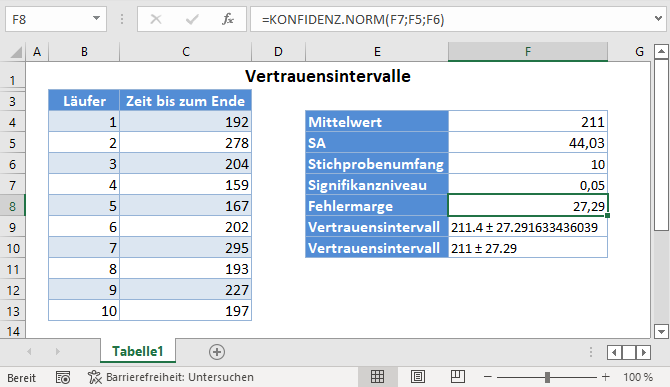
Task: Click the Vertrauensintervalle title cell
Action: [x=328, y=76]
